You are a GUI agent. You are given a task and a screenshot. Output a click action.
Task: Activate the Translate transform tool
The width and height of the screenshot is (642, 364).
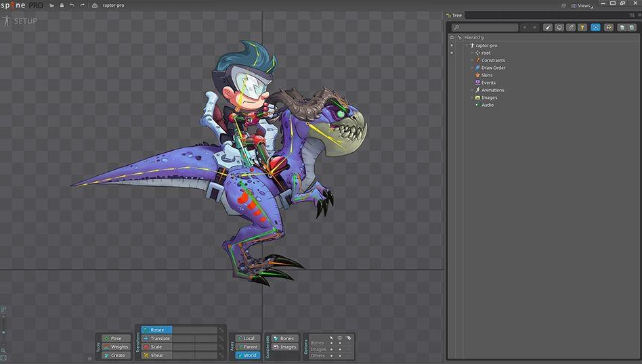[156, 338]
